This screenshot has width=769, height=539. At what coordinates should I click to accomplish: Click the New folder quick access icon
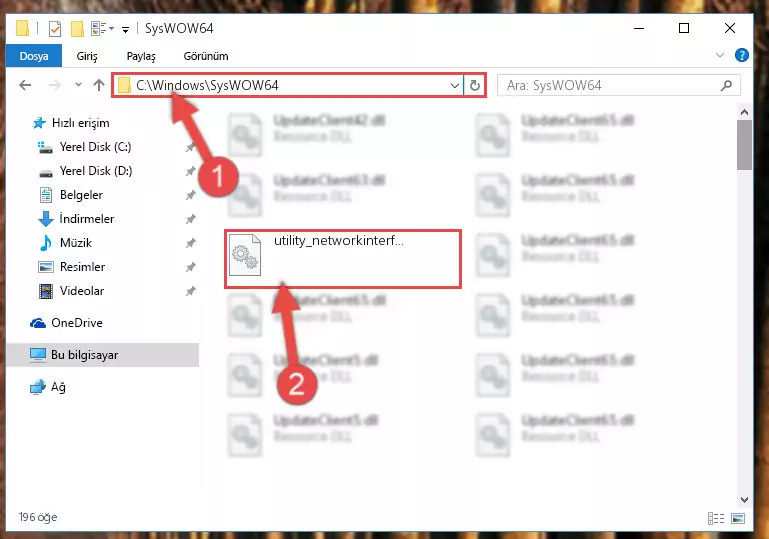point(77,29)
